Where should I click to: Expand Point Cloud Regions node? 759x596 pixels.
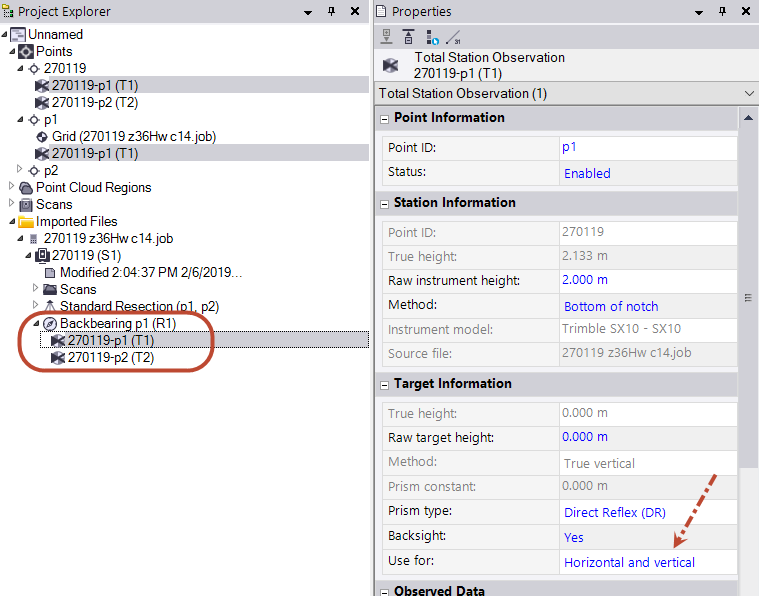pyautogui.click(x=12, y=185)
